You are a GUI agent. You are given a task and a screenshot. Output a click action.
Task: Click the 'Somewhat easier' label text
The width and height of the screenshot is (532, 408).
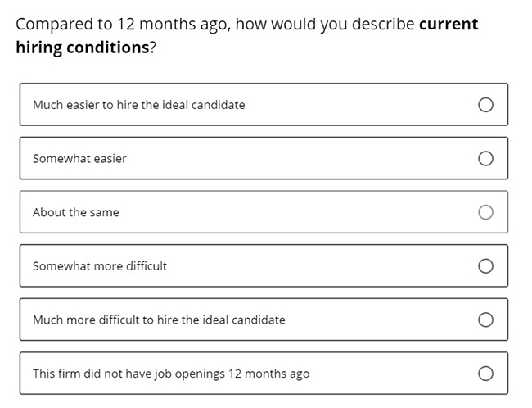pos(79,159)
